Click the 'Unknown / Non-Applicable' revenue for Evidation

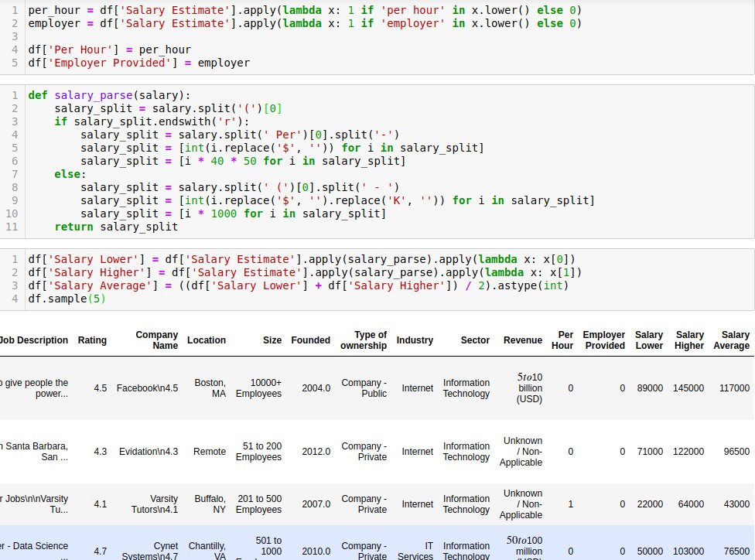(x=521, y=452)
